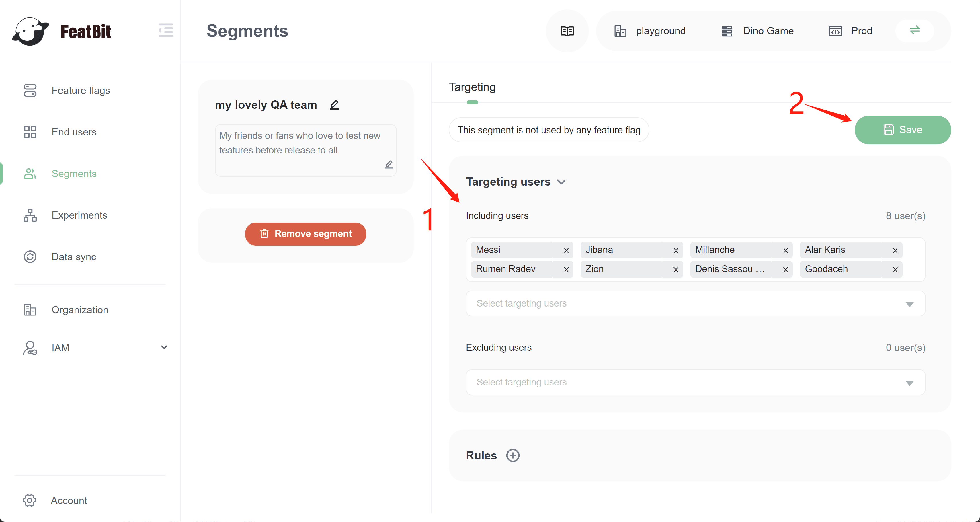
Task: Remove Goodaceh from including users
Action: [x=895, y=270]
